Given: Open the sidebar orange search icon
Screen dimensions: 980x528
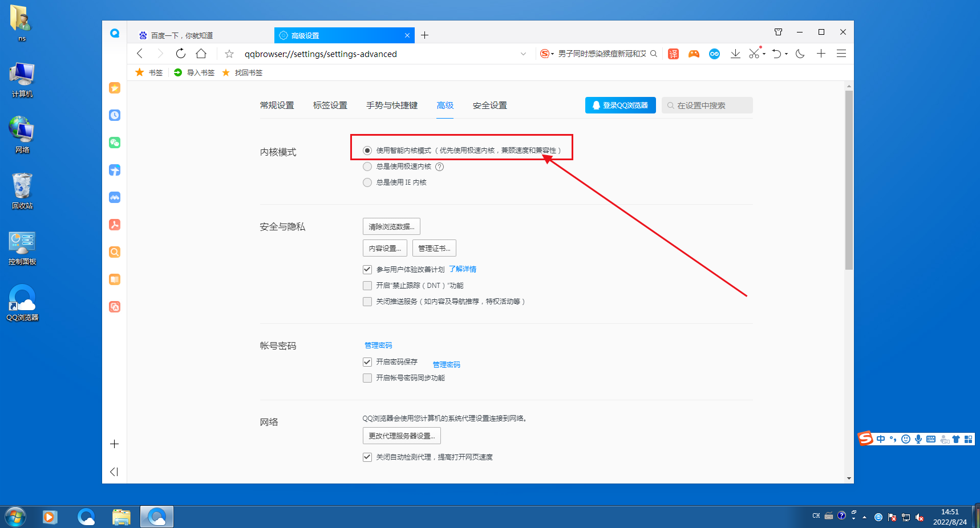Looking at the screenshot, I should (115, 252).
